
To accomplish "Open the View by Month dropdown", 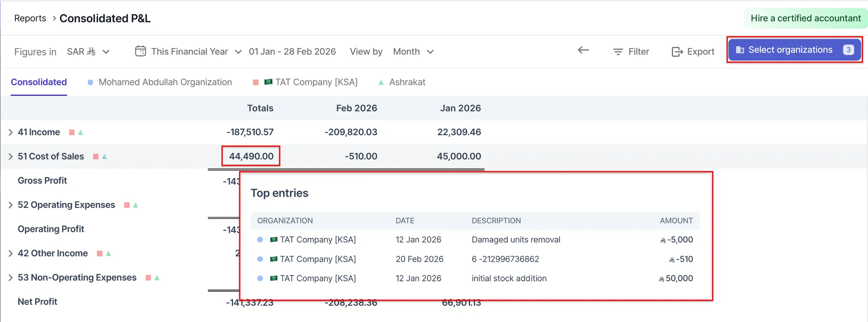I will click(413, 52).
